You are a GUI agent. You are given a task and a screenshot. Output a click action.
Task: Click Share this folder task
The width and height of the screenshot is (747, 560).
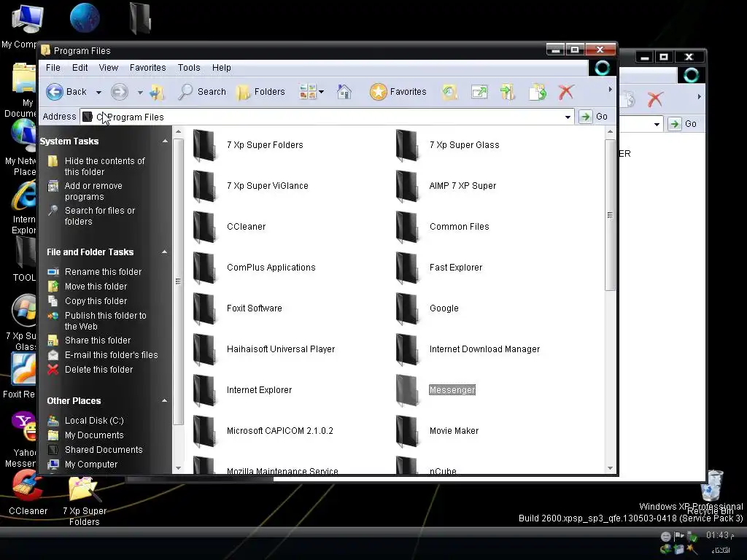point(98,340)
